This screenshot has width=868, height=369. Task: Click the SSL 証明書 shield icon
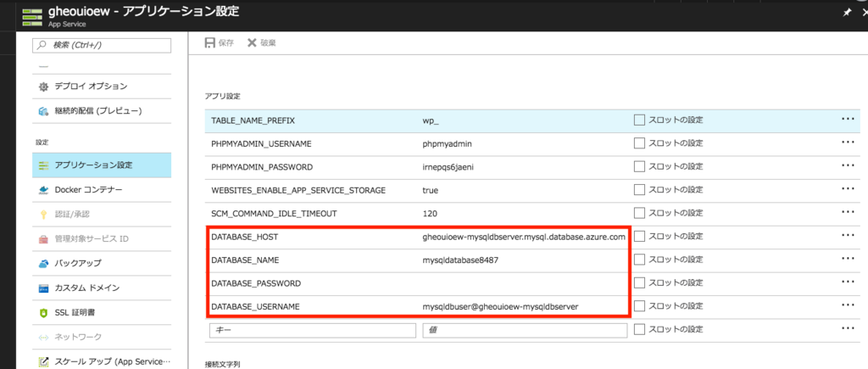coord(44,312)
